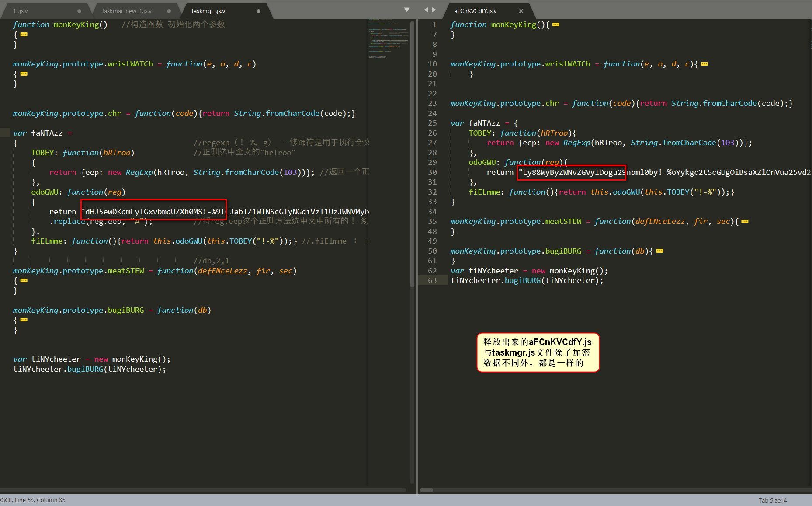This screenshot has width=812, height=506.
Task: Expand folded monKeyKing() body in left pane
Action: coord(24,34)
